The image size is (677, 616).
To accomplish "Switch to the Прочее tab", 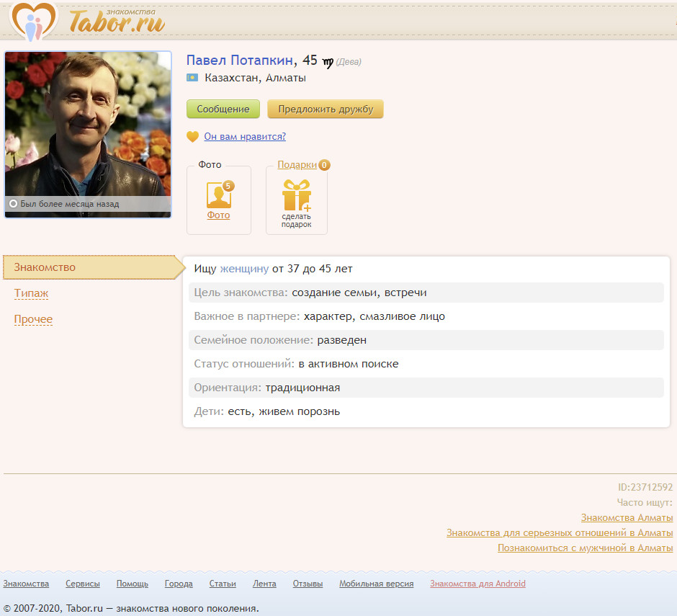I will click(x=33, y=319).
